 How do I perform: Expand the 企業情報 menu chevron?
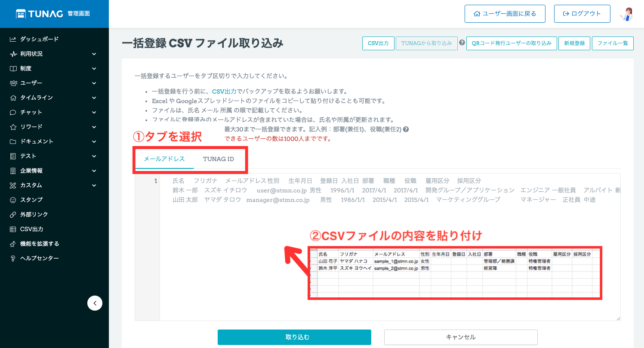[94, 171]
